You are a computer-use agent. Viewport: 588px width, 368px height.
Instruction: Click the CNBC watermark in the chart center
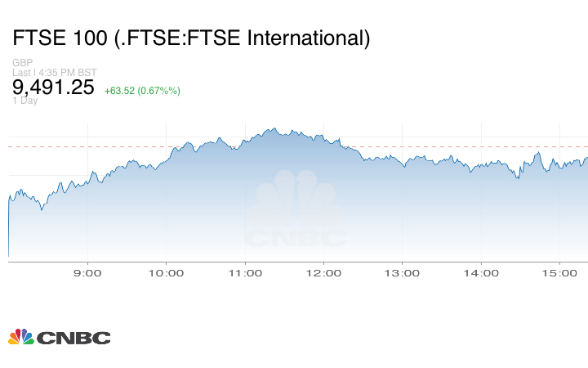point(296,210)
